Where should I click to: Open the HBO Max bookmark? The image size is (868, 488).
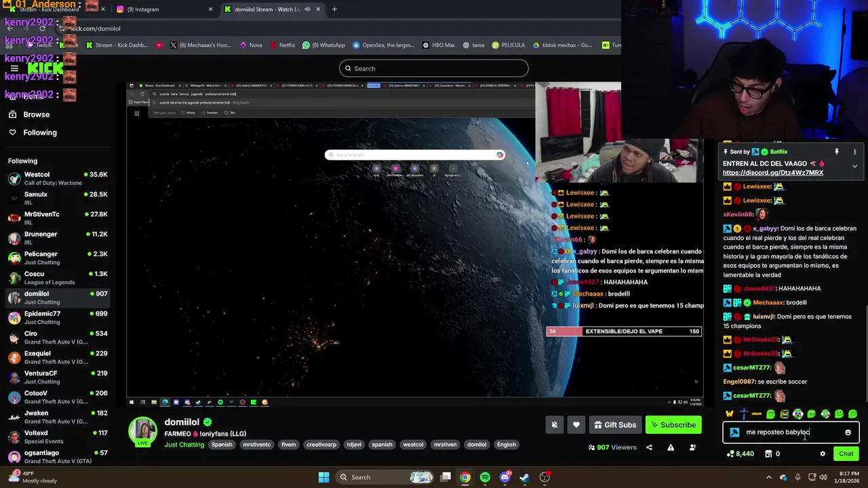(438, 45)
